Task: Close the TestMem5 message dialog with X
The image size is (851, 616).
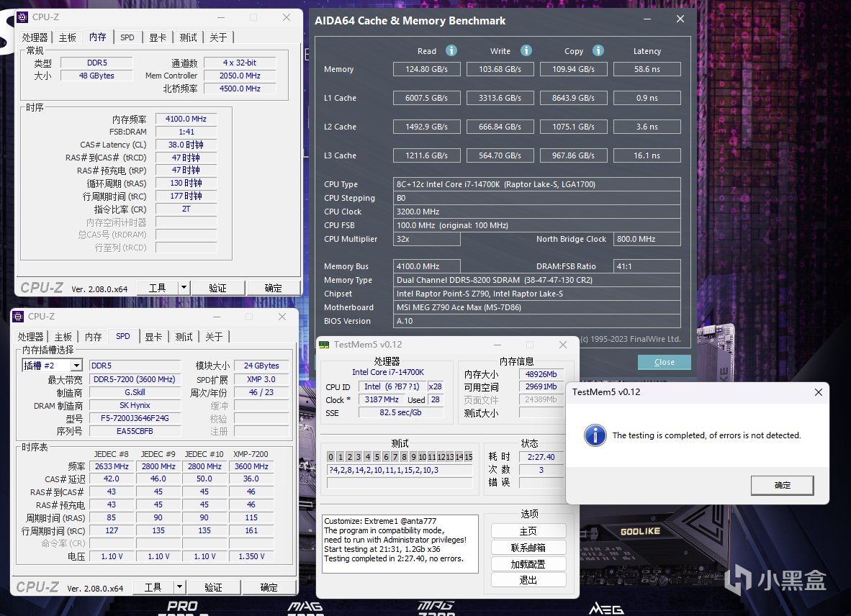Action: coord(819,392)
